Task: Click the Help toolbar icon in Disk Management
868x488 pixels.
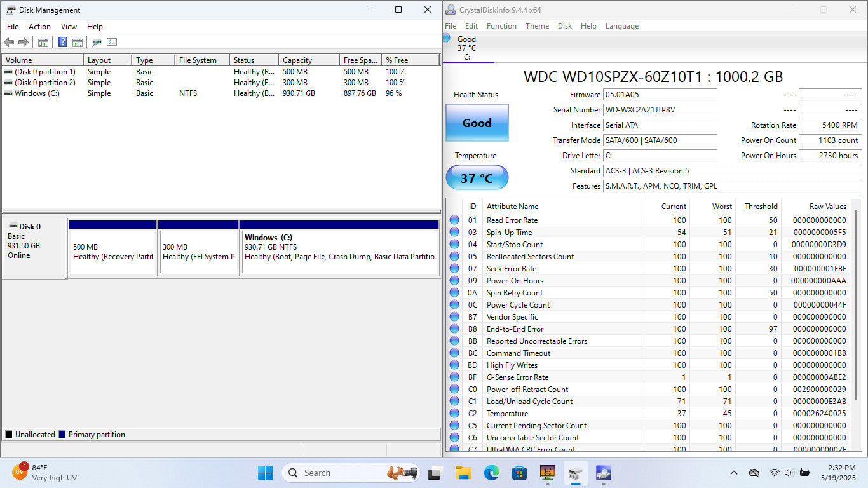Action: 62,43
